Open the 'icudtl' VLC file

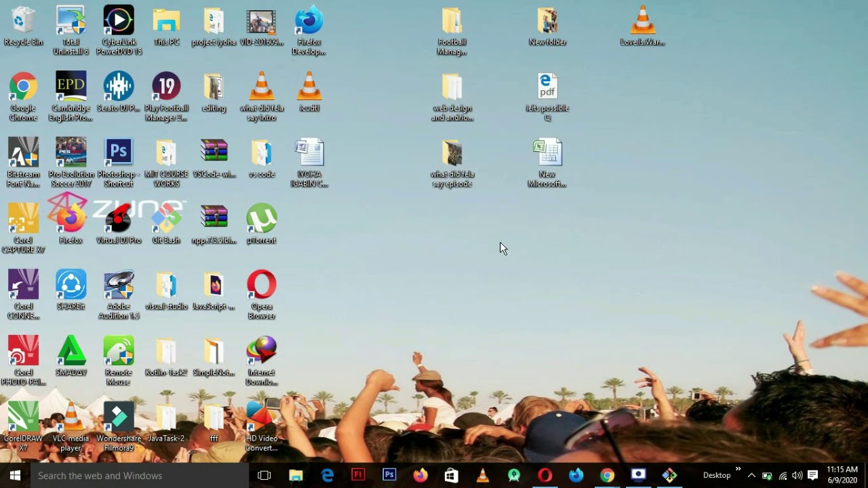click(x=309, y=93)
